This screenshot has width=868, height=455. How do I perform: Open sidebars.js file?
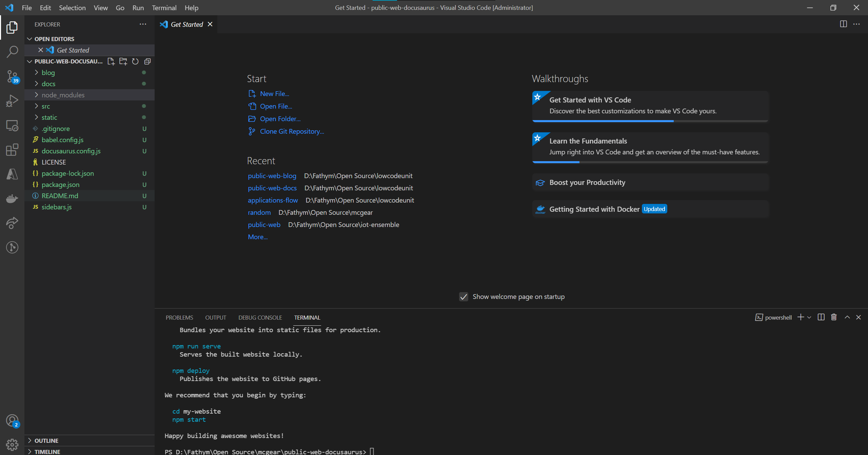90,207
